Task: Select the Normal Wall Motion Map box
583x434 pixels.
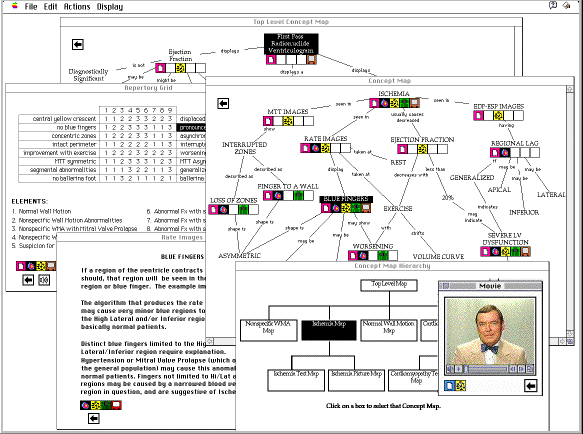Action: [x=389, y=330]
